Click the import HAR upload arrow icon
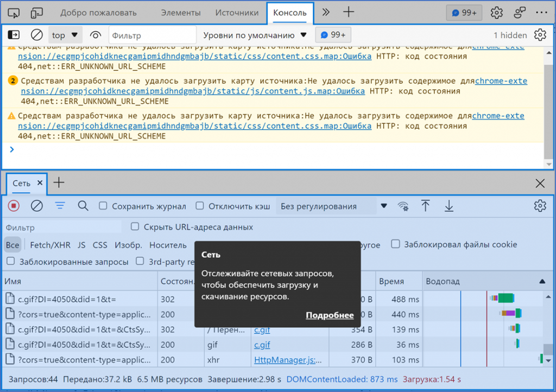 pos(426,206)
